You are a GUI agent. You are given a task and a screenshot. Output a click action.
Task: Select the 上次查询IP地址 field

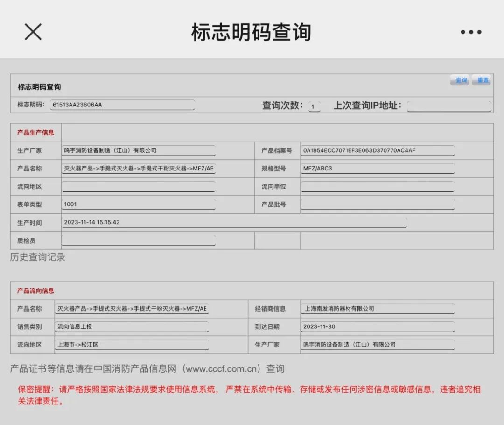click(x=449, y=106)
